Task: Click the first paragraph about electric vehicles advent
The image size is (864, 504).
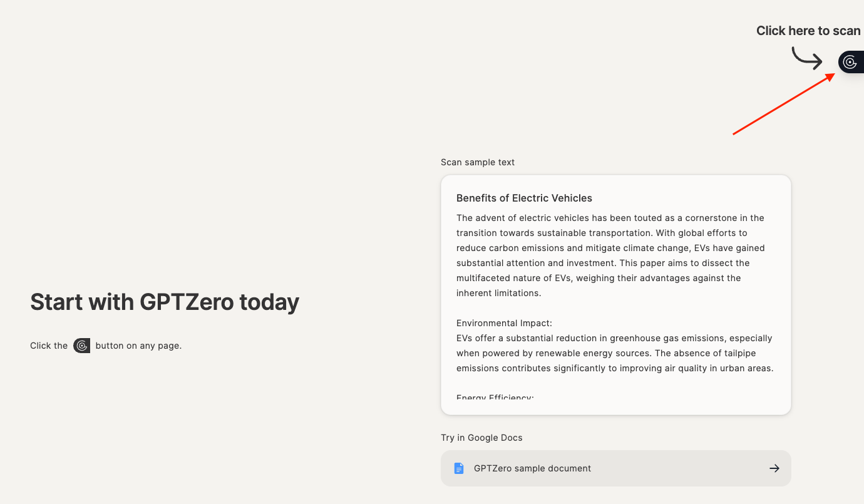Action: pyautogui.click(x=610, y=255)
